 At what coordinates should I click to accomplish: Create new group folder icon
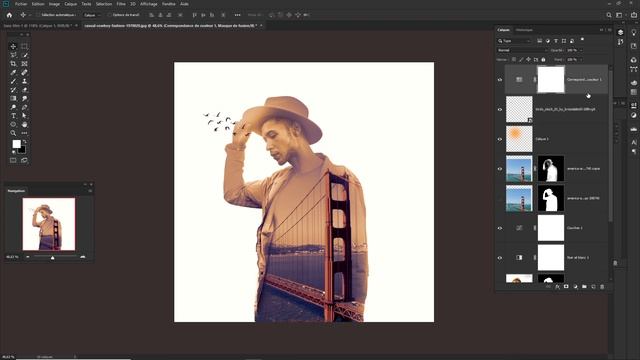pos(584,287)
